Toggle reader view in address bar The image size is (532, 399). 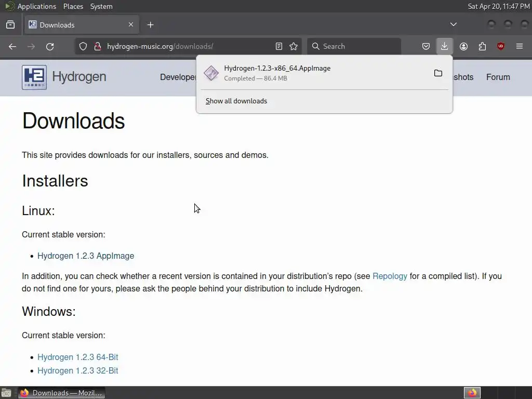279,46
